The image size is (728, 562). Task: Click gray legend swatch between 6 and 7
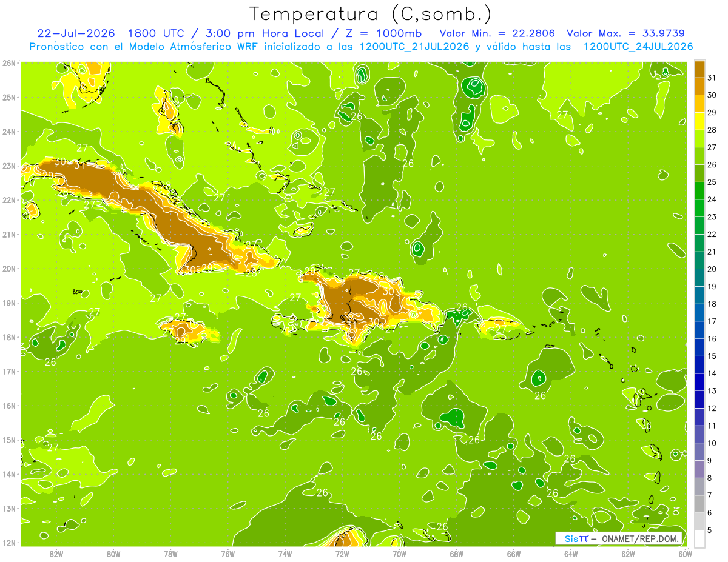tap(699, 504)
